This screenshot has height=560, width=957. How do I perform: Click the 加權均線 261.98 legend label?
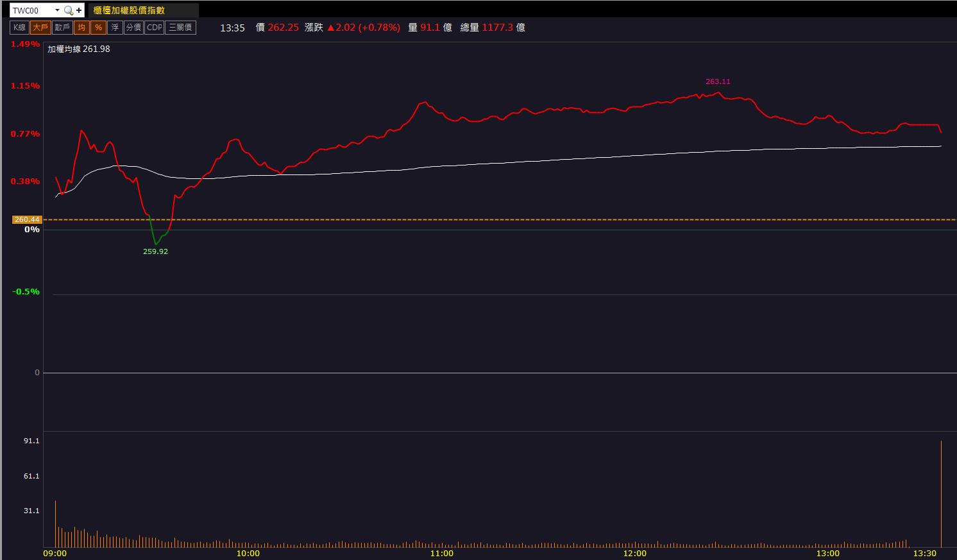[79, 49]
